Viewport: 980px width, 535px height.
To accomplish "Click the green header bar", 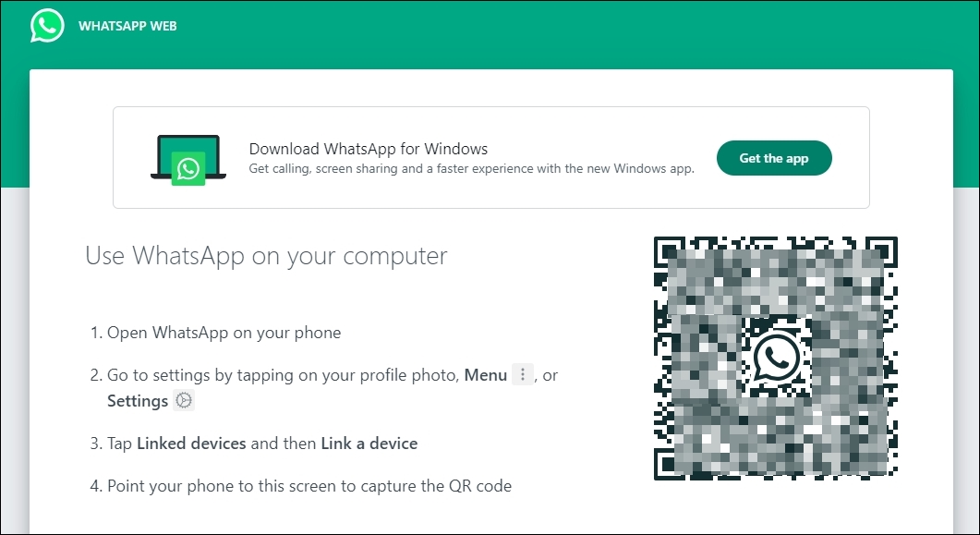I will [x=554, y=28].
